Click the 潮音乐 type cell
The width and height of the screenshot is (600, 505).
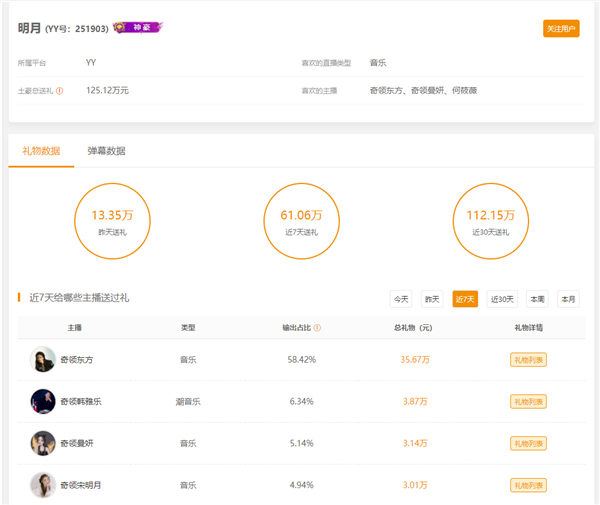pos(188,402)
